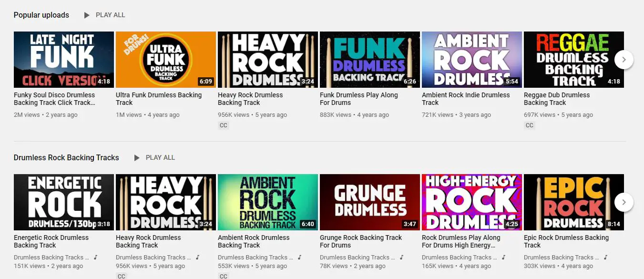
Task: Open the Grunge Drumless thumbnail
Action: click(x=370, y=202)
